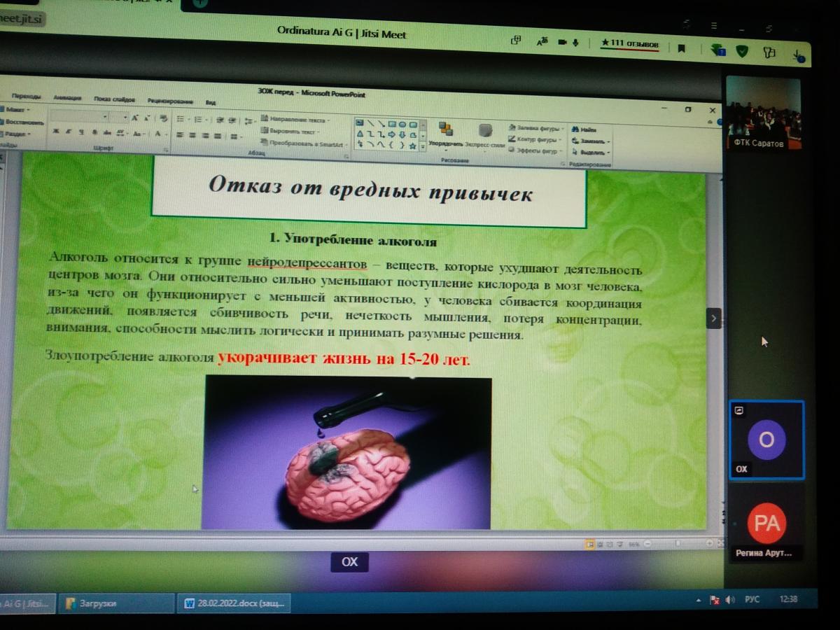
Task: Click the picture-in-picture icon in address bar
Action: [x=517, y=41]
